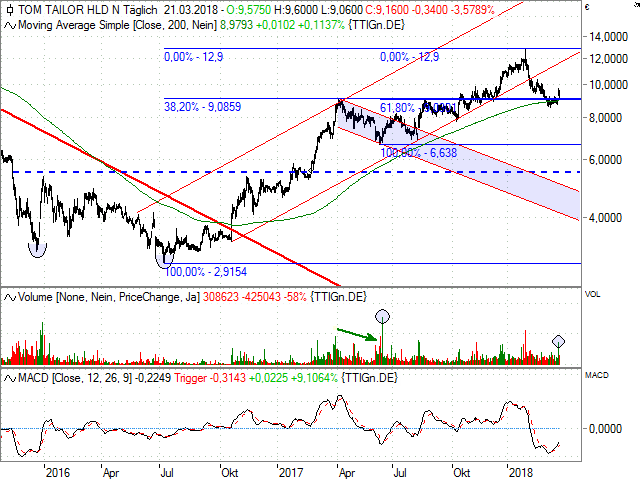
Task: Select the TOM TAILOR HLD N Täglich title
Action: point(88,10)
